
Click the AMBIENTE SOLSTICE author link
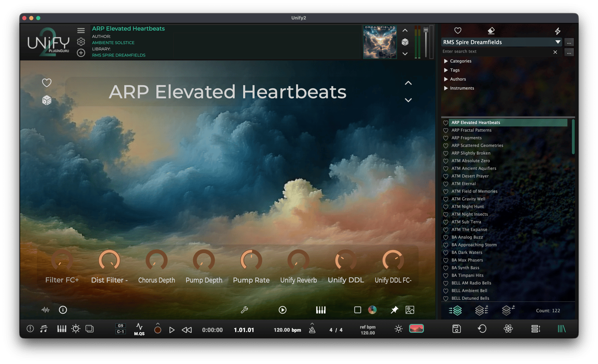113,43
